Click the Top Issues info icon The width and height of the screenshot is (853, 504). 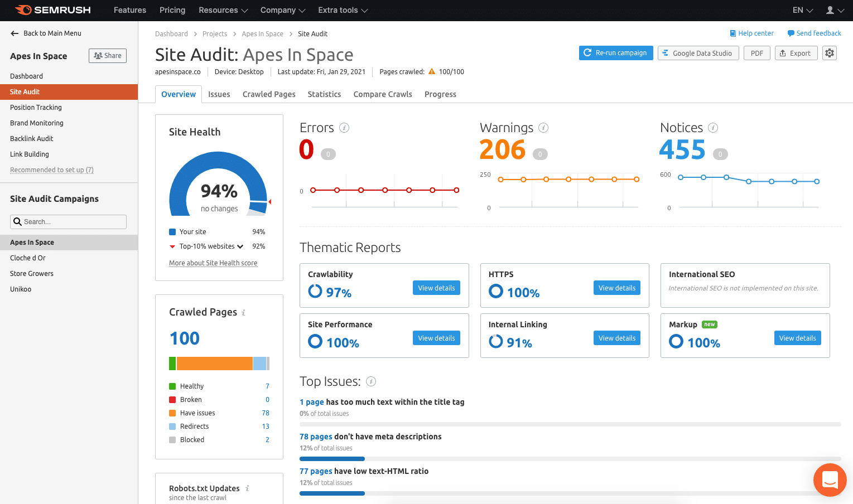371,381
